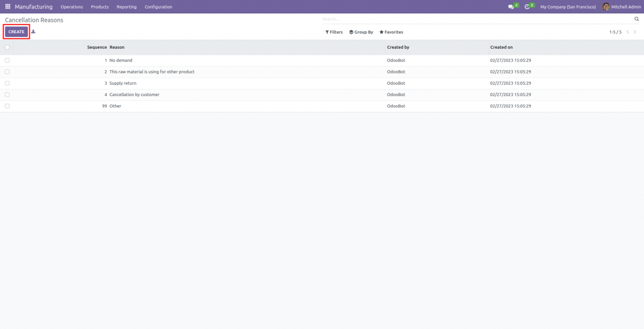Click the search magnifier icon

click(x=636, y=18)
